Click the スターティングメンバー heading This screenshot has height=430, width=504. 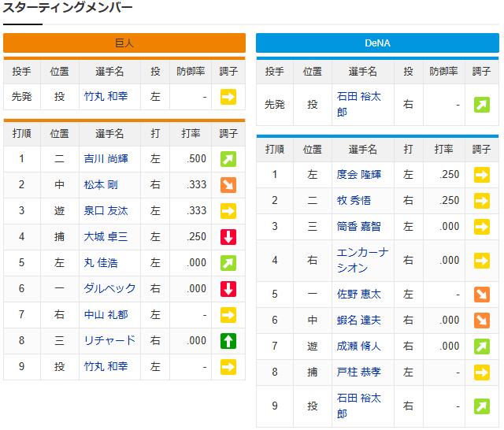point(68,7)
